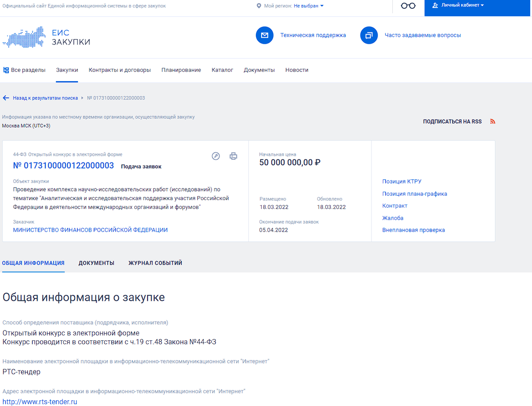Open the electronic signature verification icon
The width and height of the screenshot is (532, 406).
(216, 156)
